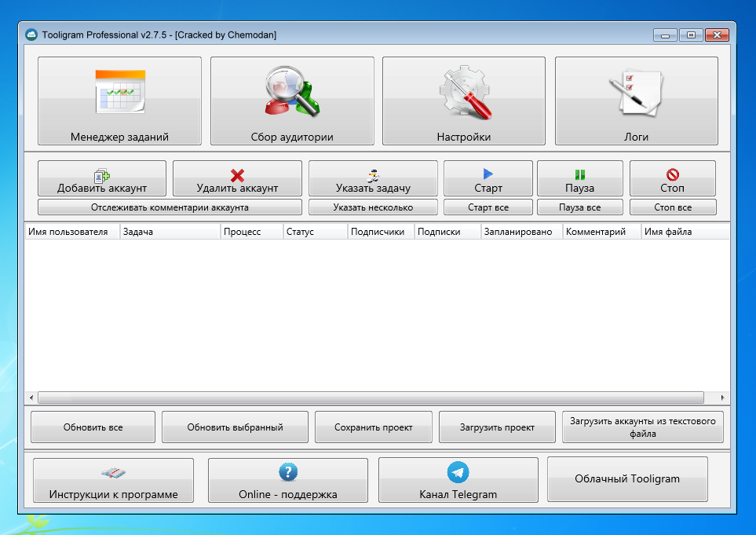Sort by Подписчики column header

coord(381,232)
